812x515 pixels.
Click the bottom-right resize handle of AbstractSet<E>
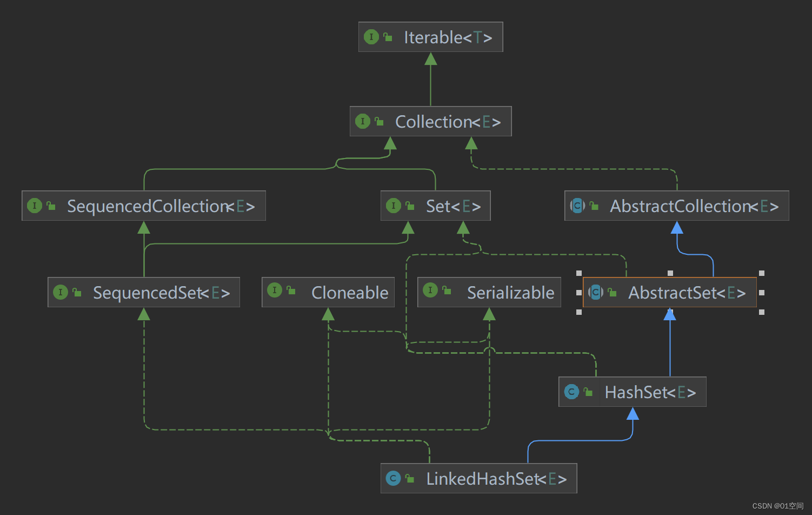pos(762,312)
